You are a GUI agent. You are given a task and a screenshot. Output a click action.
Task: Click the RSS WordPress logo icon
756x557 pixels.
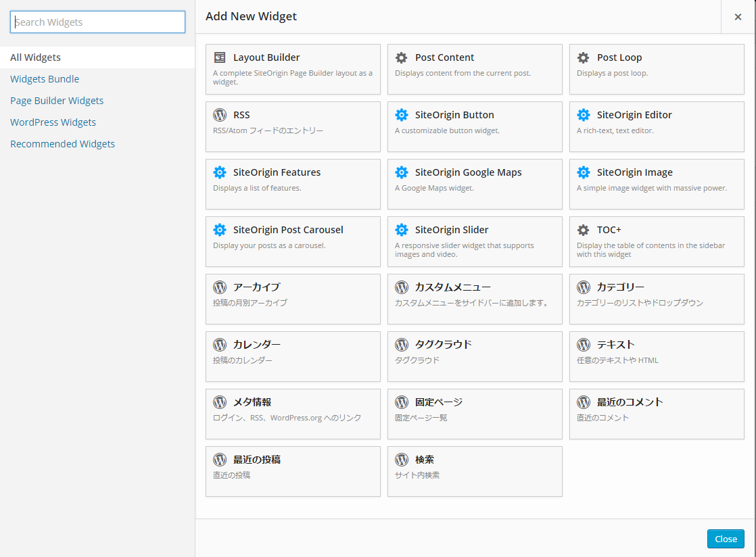click(x=220, y=115)
